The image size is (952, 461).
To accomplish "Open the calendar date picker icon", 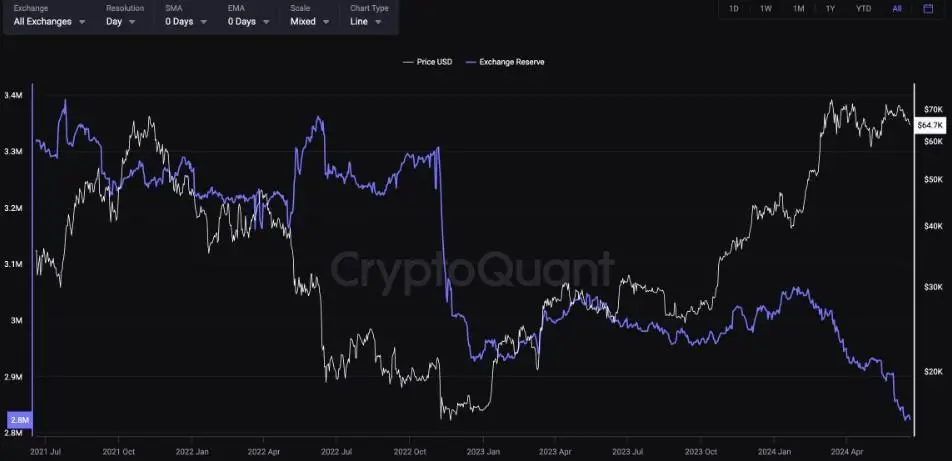I will pos(928,9).
